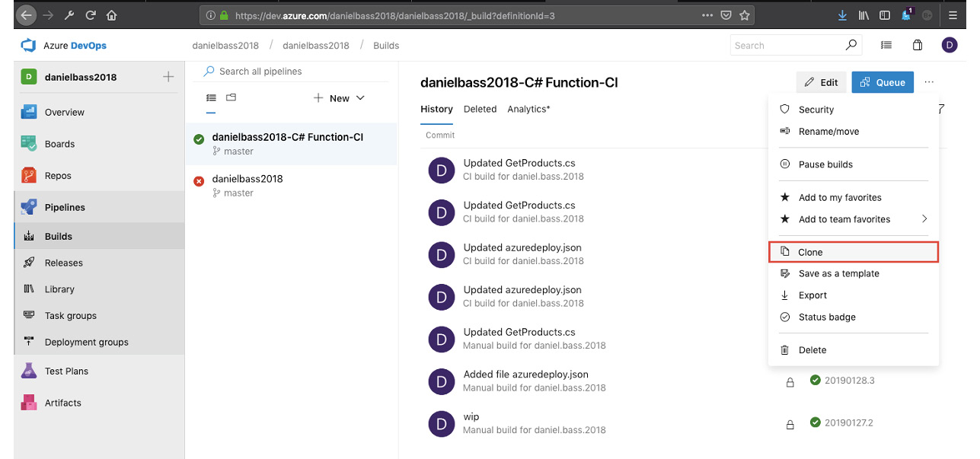This screenshot has width=980, height=459.
Task: Open Deployment groups in the sidebar
Action: click(x=99, y=343)
